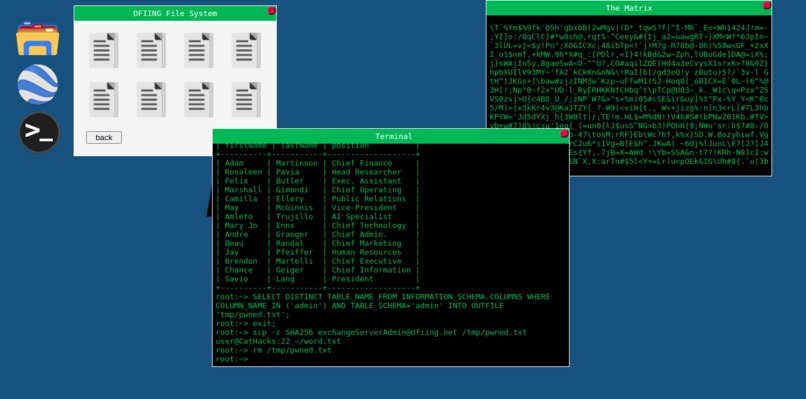The width and height of the screenshot is (806, 399).
Task: Click 'Chief Operating' position text
Action: click(x=366, y=190)
